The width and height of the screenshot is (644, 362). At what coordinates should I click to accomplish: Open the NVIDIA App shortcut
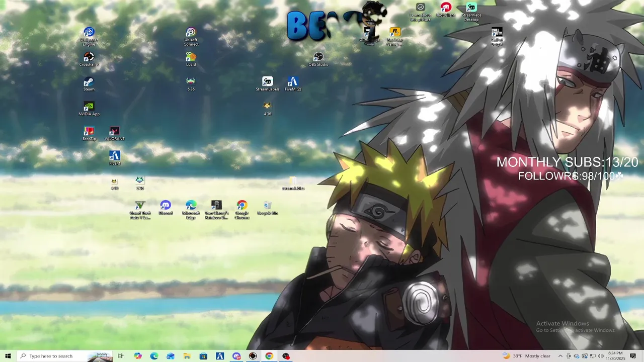tap(89, 109)
